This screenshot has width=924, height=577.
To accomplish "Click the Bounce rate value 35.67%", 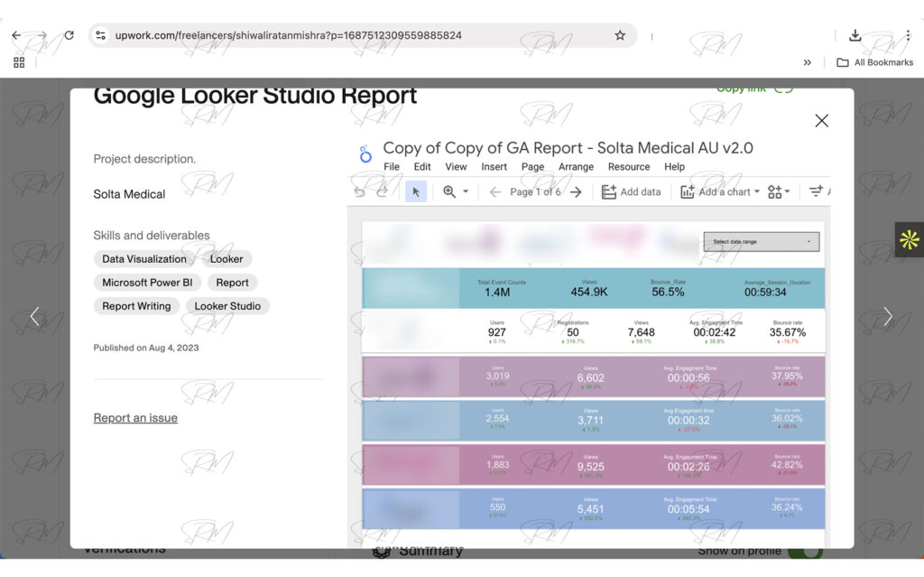I will [787, 333].
